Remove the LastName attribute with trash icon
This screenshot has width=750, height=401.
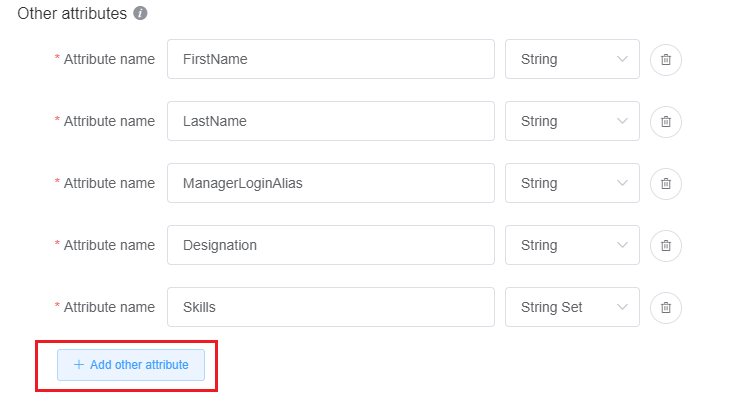(x=666, y=122)
